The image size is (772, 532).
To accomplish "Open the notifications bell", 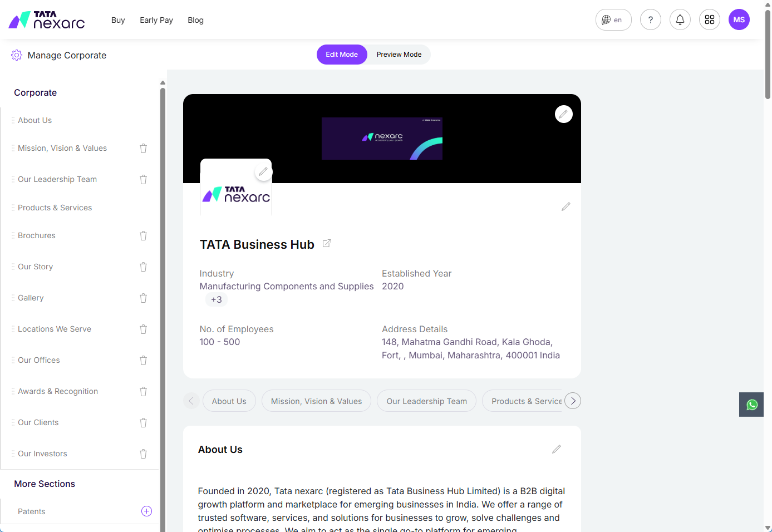I will (x=680, y=20).
